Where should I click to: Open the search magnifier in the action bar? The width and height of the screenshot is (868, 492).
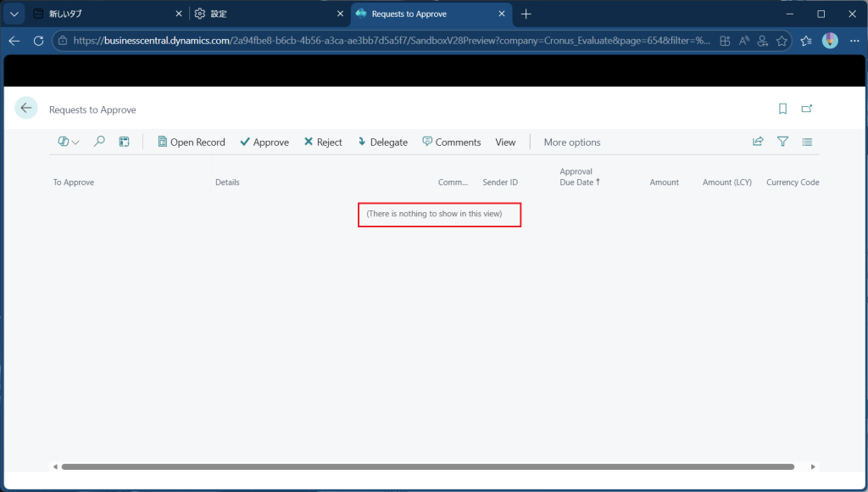pos(99,142)
